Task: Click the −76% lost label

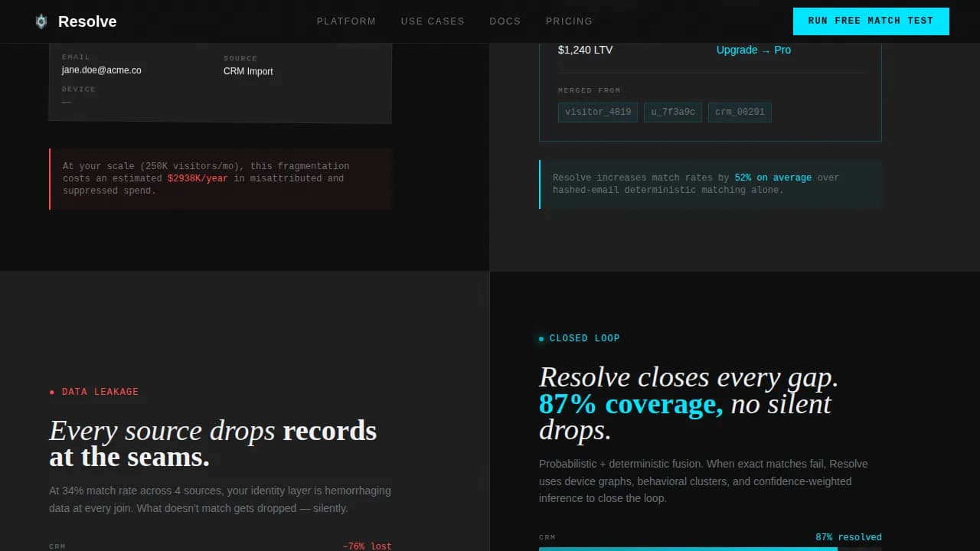Action: 367,546
